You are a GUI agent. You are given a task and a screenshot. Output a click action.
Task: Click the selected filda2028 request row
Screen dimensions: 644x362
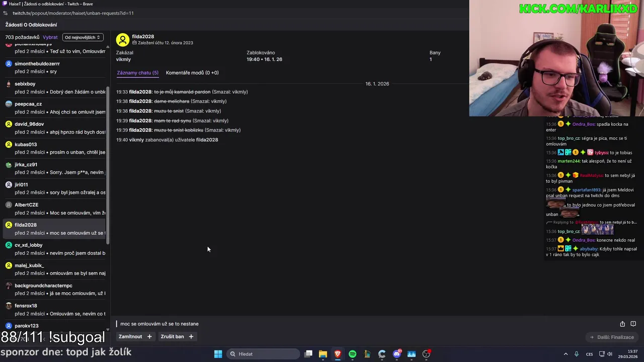point(55,229)
